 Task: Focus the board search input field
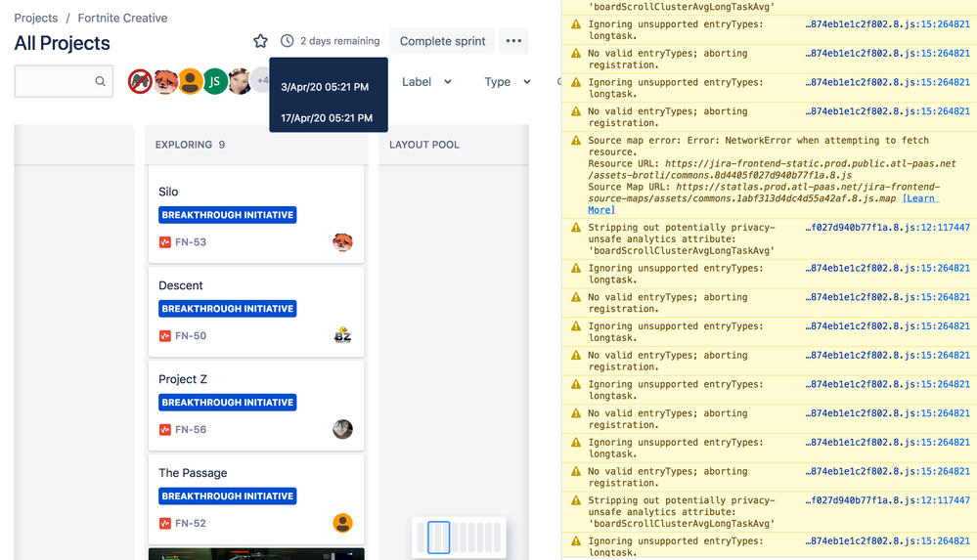click(x=64, y=81)
